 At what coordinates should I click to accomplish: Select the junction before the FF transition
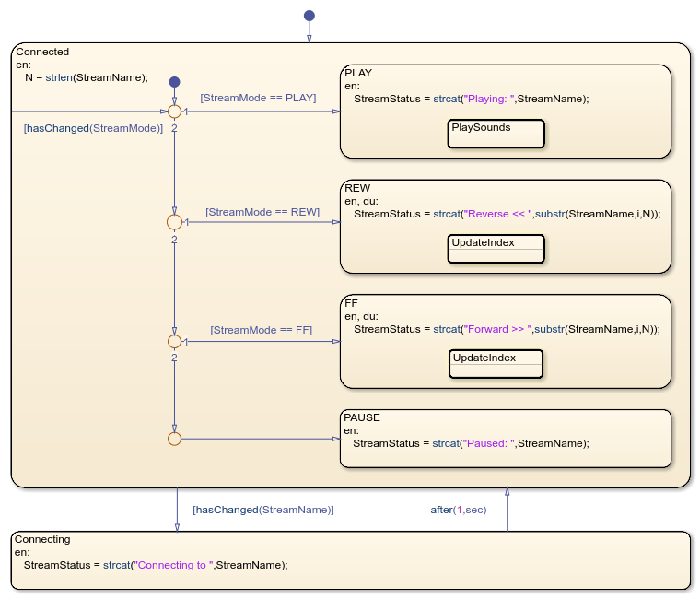point(175,342)
